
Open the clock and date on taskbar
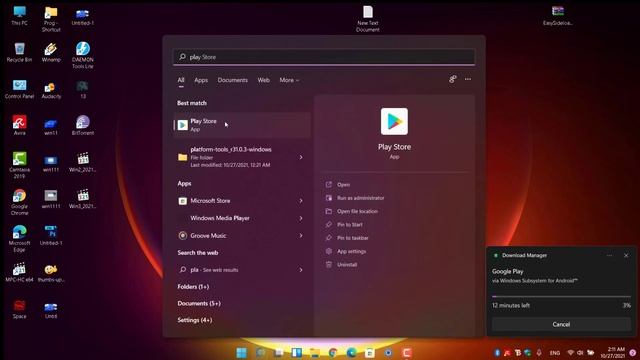612,353
